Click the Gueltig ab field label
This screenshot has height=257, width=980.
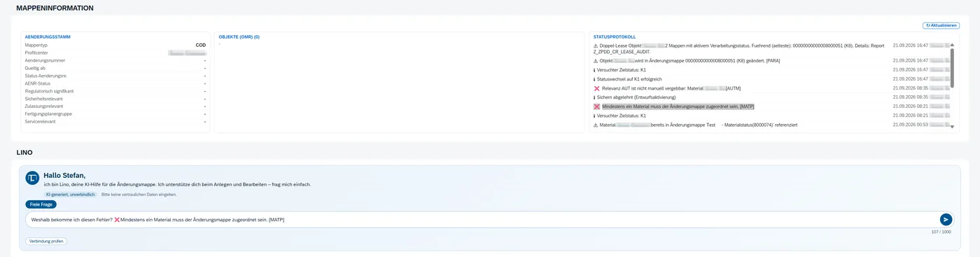[x=35, y=68]
